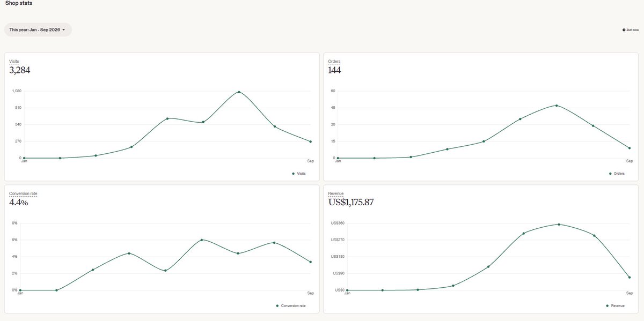Click the highest point on Revenue chart
644x321 pixels.
click(x=559, y=225)
